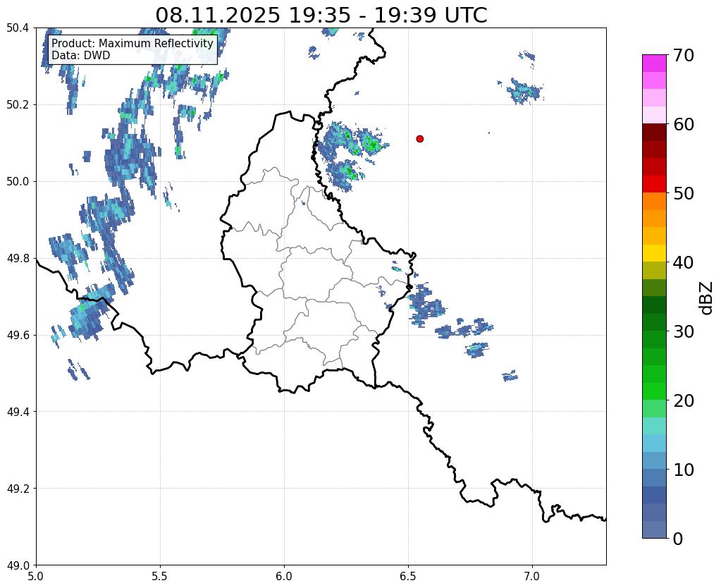This screenshot has width=721, height=588.
Task: Pick the magenta top swatch of the colorbar
Action: (x=654, y=63)
